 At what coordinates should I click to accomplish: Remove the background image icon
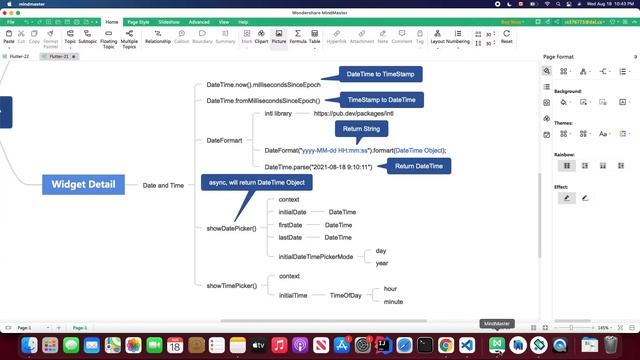pyautogui.click(x=603, y=102)
